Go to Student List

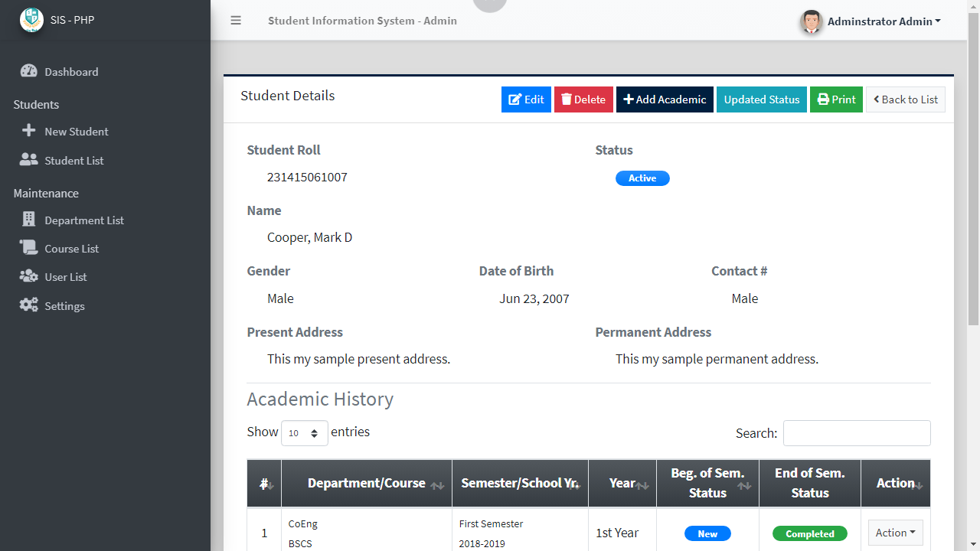105,160
